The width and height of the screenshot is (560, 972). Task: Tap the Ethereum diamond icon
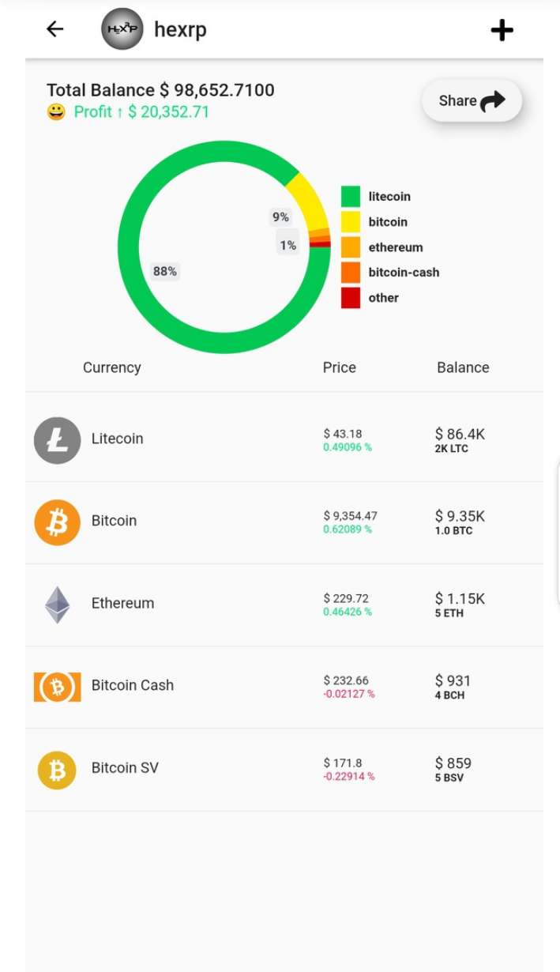click(57, 605)
